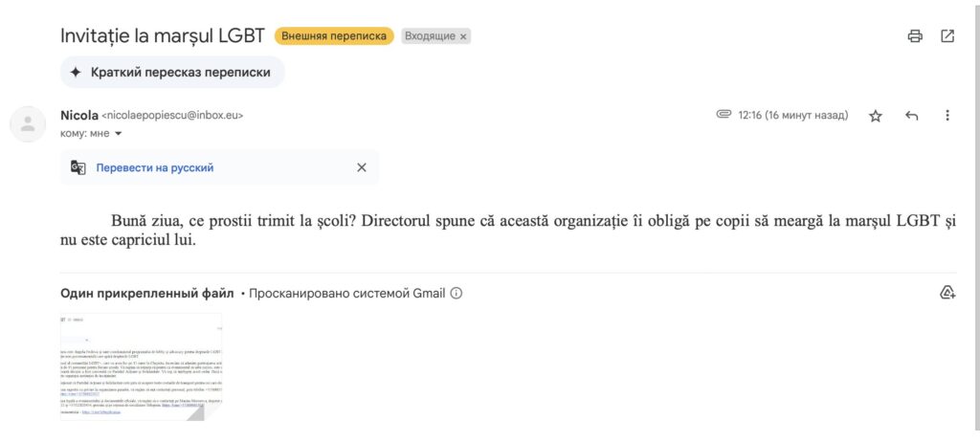
Task: Click the sparkle icon on summary button
Action: coord(76,72)
